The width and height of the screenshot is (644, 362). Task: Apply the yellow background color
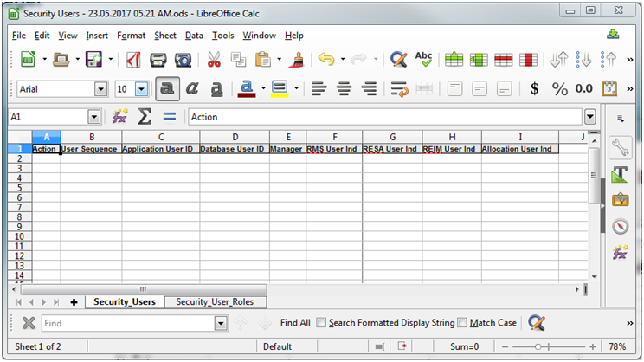[x=280, y=88]
